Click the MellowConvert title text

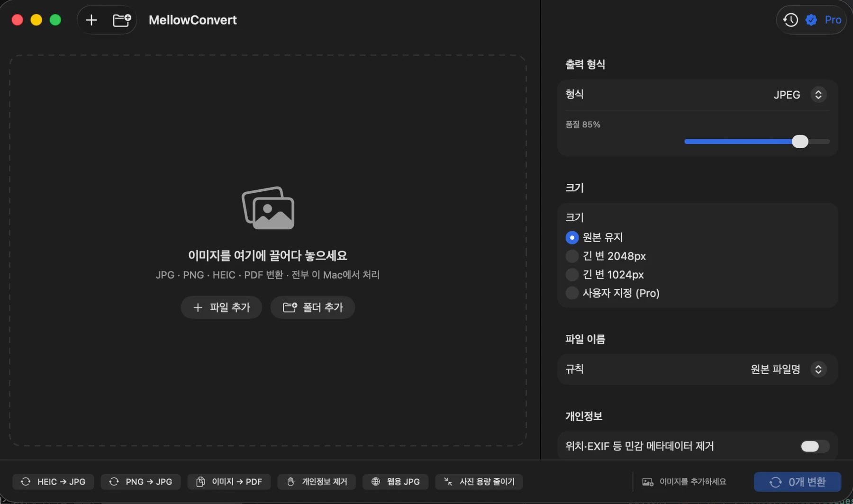192,20
